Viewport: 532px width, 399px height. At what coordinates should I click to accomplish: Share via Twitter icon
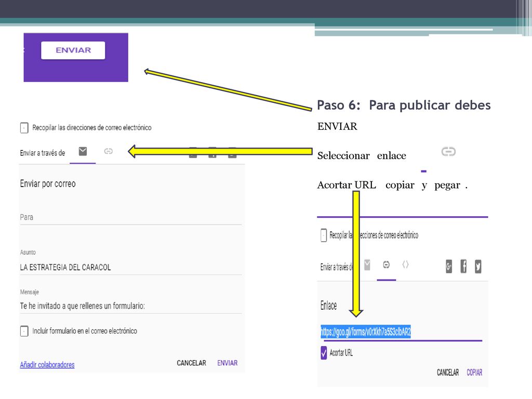pos(478,267)
